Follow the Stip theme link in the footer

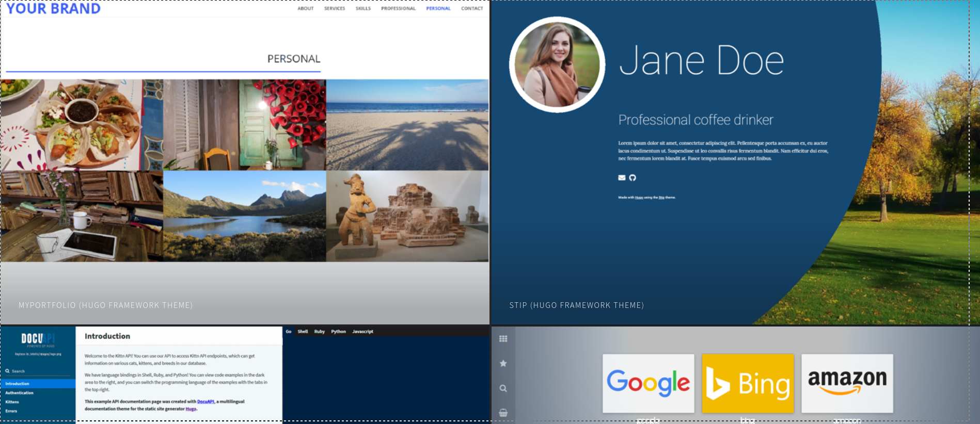[661, 198]
